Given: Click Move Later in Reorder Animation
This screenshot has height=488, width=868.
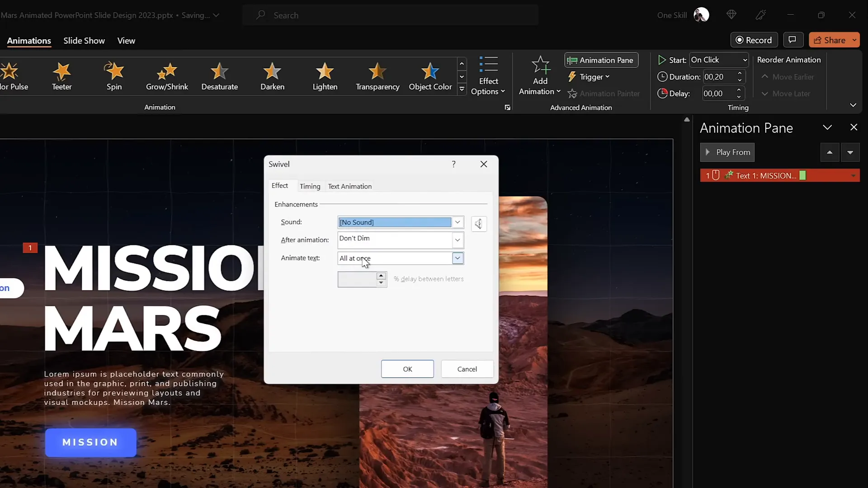Looking at the screenshot, I should [x=786, y=94].
